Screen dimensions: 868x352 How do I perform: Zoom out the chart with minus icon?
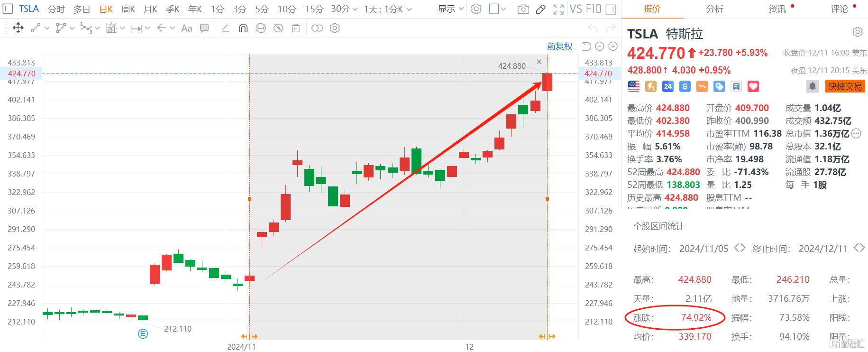[600, 46]
